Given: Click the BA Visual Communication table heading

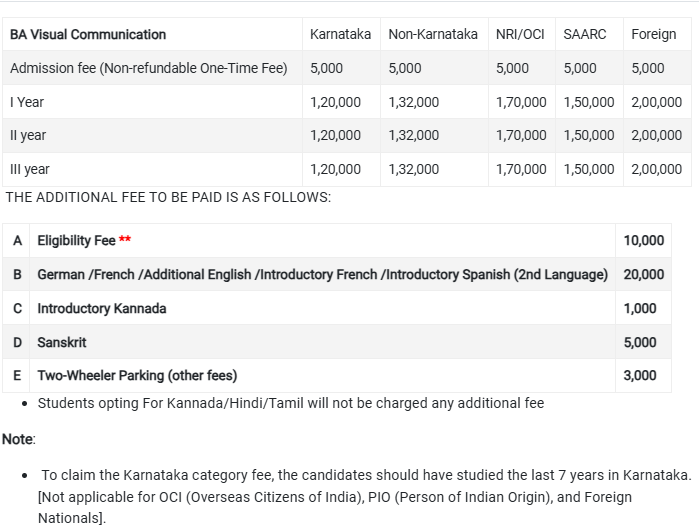Looking at the screenshot, I should (88, 34).
